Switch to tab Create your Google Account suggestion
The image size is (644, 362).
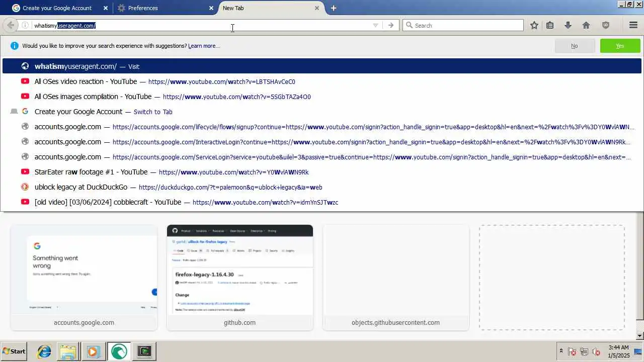322,112
